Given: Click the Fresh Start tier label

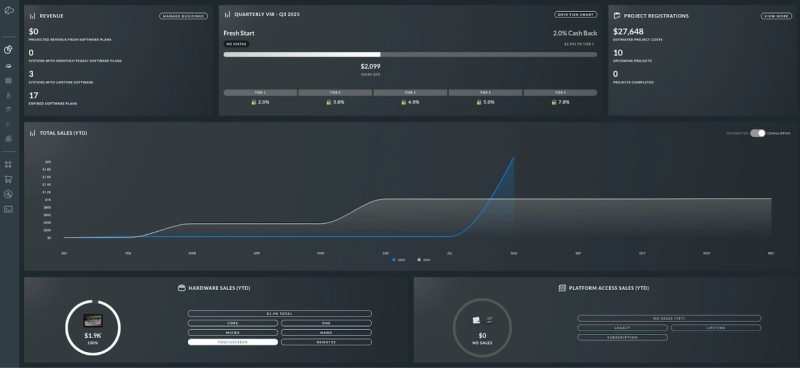Looking at the screenshot, I should [x=239, y=33].
